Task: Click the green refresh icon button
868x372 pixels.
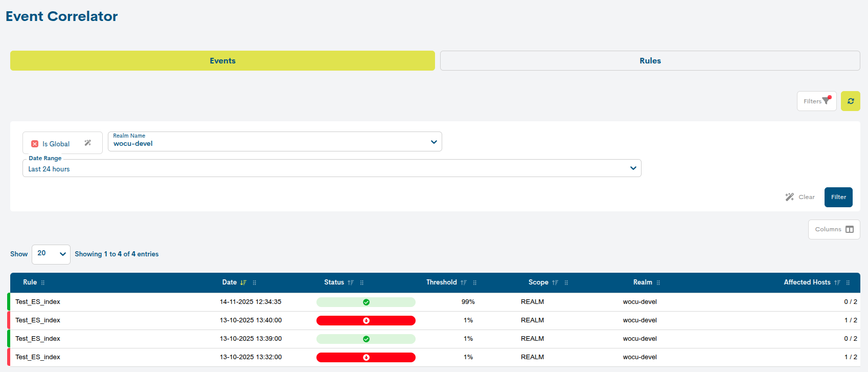Action: (x=850, y=101)
